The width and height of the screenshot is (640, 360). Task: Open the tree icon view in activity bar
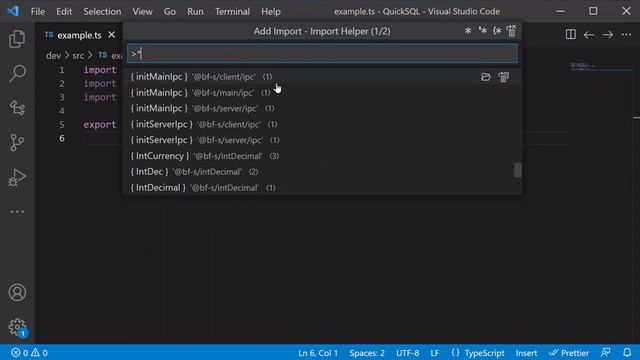(x=17, y=108)
